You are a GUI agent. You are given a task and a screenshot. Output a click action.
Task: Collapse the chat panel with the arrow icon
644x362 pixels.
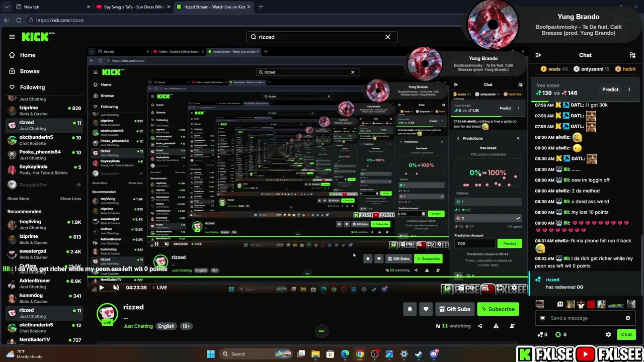[x=538, y=55]
